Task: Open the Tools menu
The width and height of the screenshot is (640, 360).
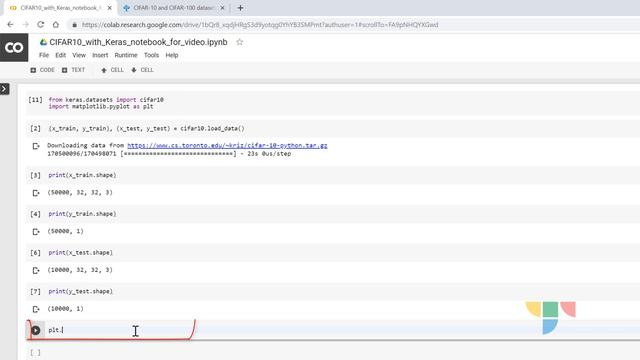Action: point(151,55)
